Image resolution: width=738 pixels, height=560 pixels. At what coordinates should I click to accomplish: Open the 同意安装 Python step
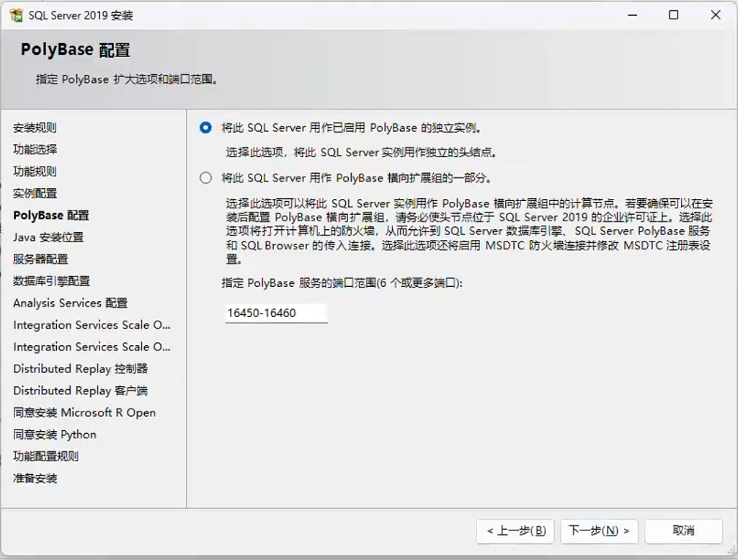(55, 435)
